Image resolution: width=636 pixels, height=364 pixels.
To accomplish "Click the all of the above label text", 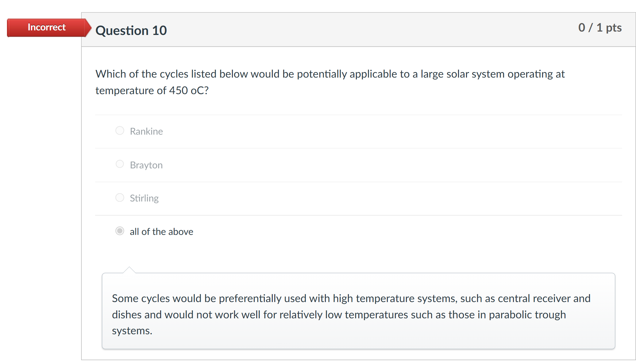I will (x=161, y=232).
